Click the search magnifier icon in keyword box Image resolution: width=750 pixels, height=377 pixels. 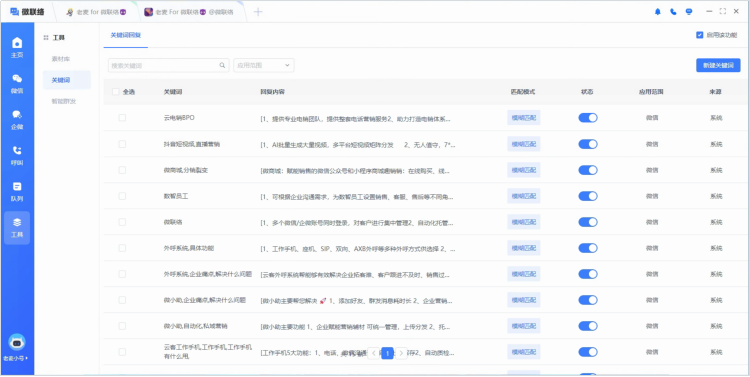222,66
